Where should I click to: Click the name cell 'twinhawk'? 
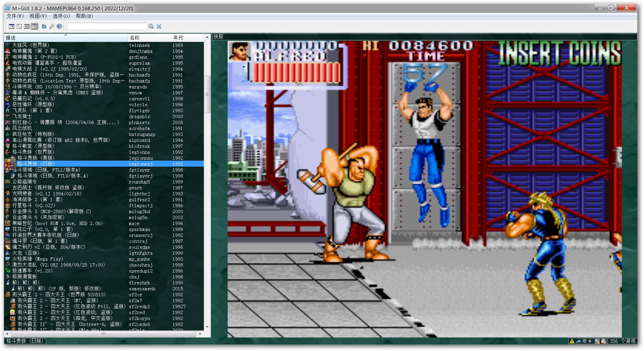tap(139, 45)
